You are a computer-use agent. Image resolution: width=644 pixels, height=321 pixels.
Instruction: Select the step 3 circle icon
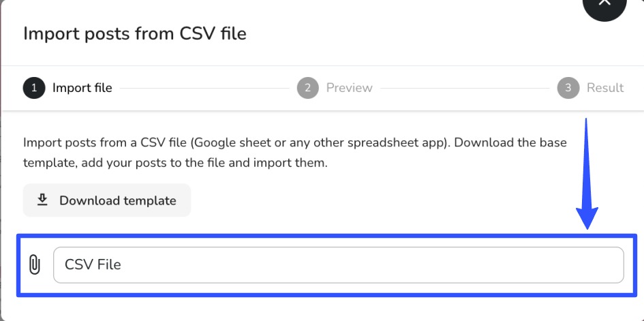point(568,88)
